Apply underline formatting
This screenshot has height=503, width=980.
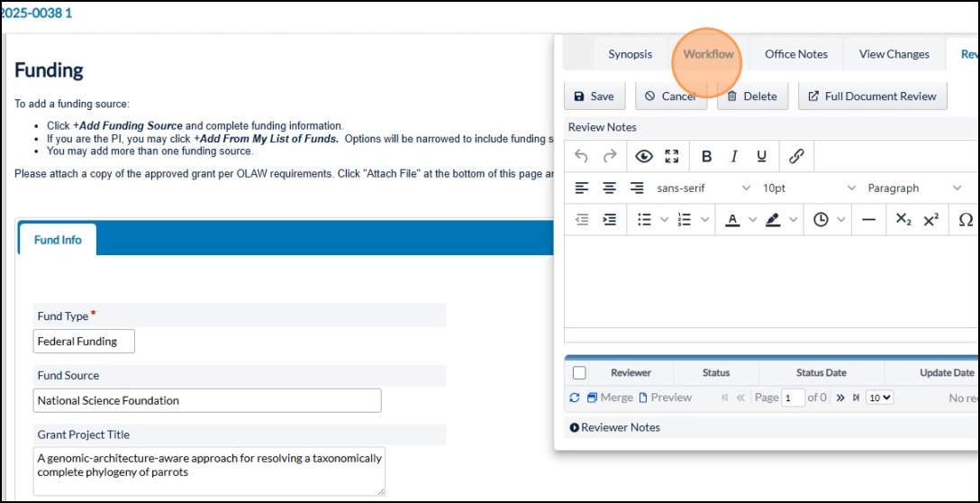click(762, 156)
